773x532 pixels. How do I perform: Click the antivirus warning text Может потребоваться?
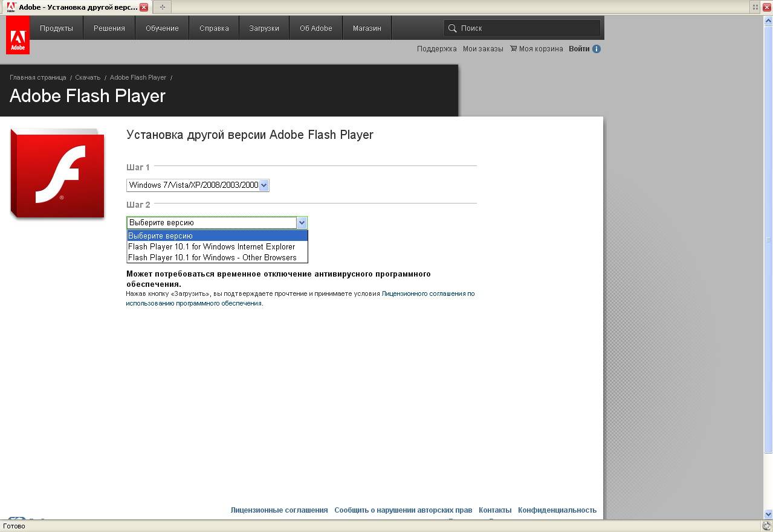tap(278, 279)
